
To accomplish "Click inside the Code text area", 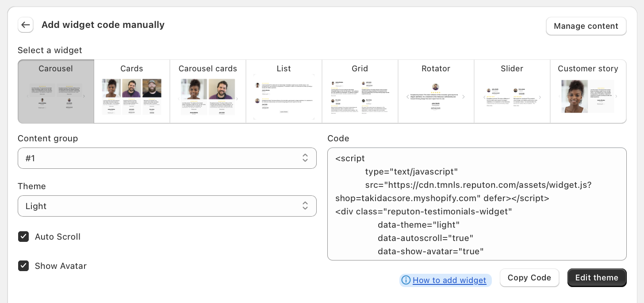I will click(477, 204).
